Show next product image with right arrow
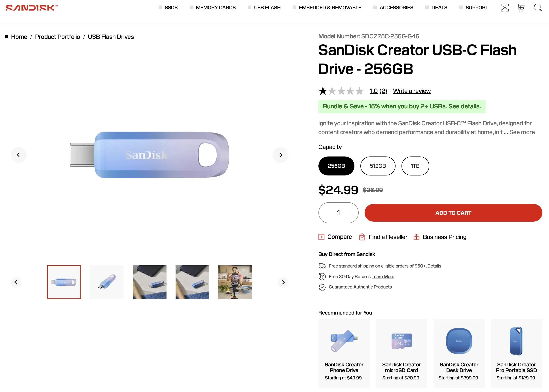The height and width of the screenshot is (392, 549). tap(281, 155)
